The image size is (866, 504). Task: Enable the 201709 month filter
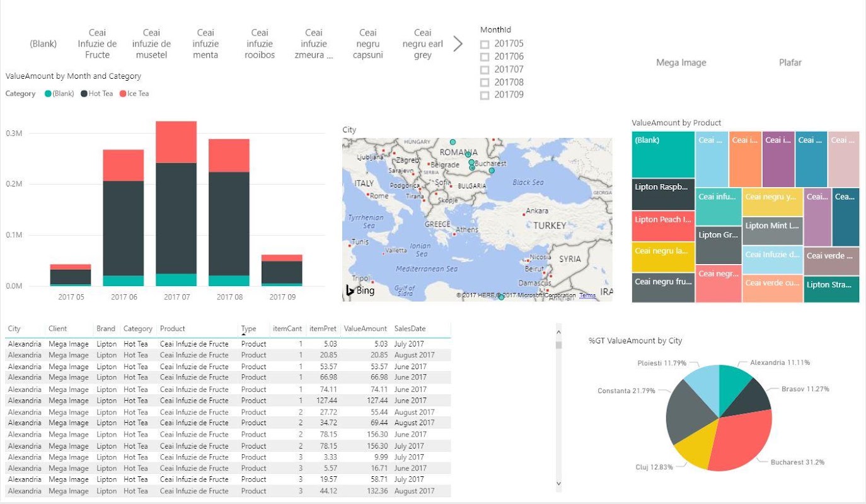pyautogui.click(x=485, y=95)
